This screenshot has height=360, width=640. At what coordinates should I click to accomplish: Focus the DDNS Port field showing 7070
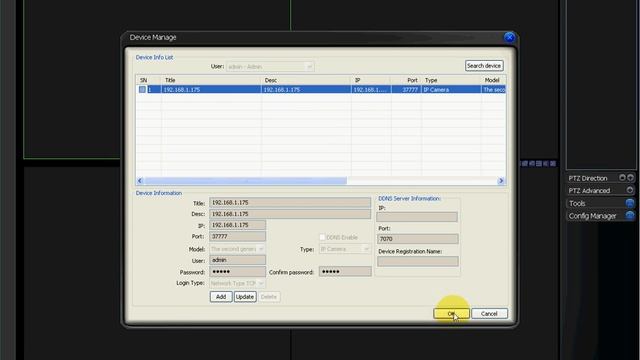pos(417,239)
